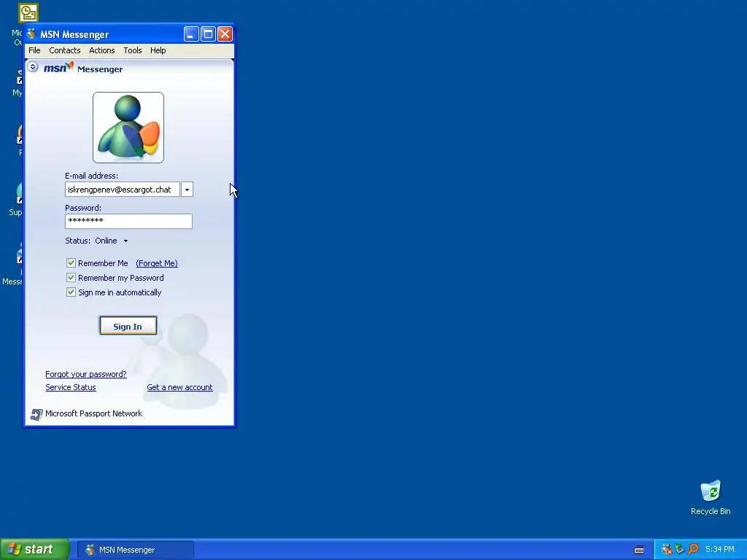The width and height of the screenshot is (747, 560).
Task: Click the round arrow icon beside msn logo
Action: (x=33, y=66)
